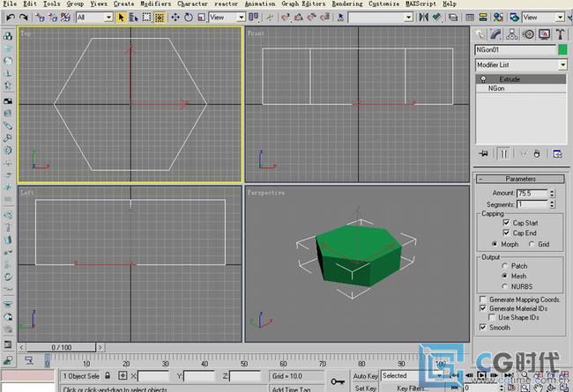The image size is (573, 392).
Task: Collapse the Parameters rollout
Action: tap(520, 179)
